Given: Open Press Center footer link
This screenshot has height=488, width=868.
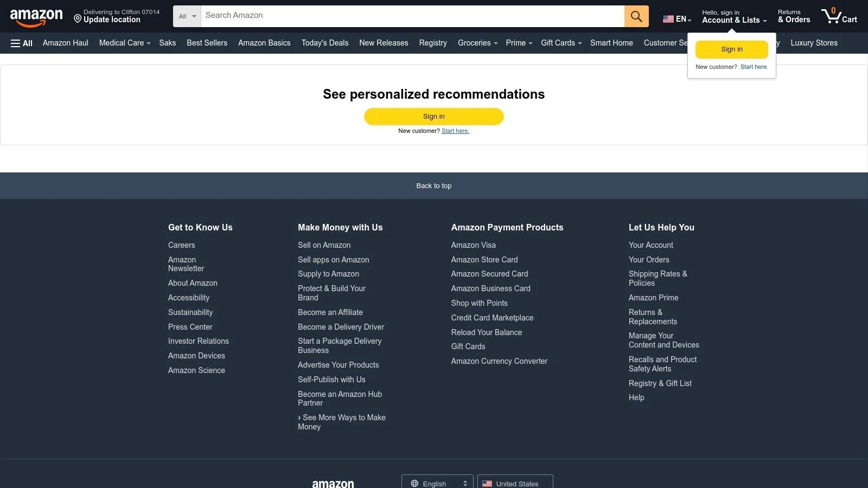Looking at the screenshot, I should [190, 327].
